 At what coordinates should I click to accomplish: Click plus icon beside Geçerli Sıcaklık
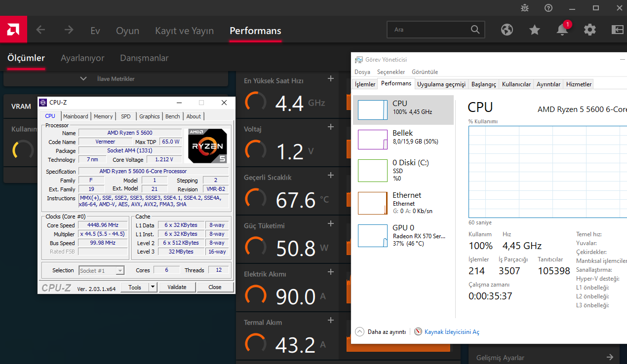pos(331,175)
